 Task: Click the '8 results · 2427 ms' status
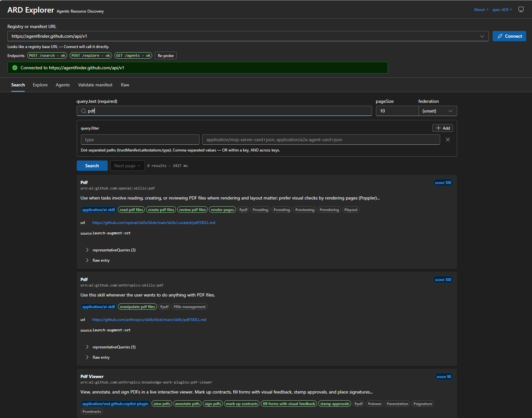coord(167,166)
